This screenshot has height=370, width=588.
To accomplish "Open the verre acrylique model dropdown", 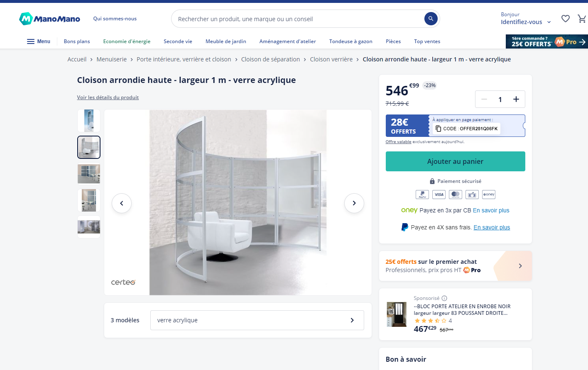I will tap(257, 320).
